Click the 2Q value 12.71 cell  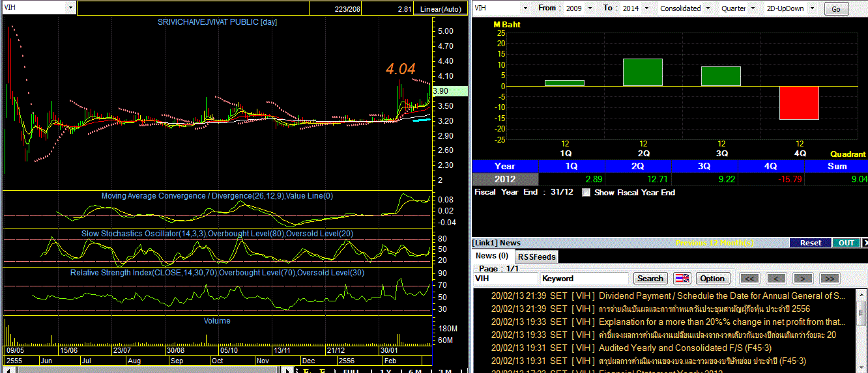(x=639, y=179)
